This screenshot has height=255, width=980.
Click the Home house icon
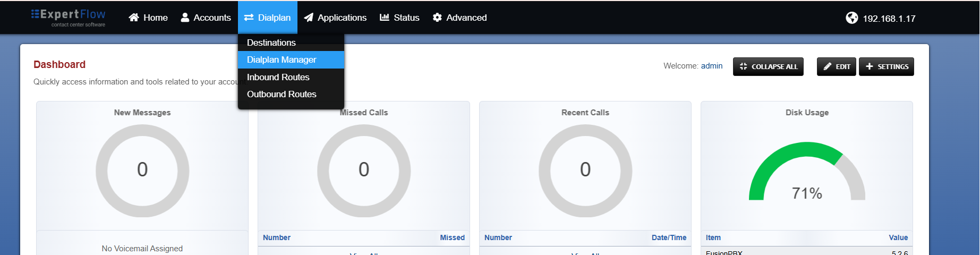click(x=134, y=18)
